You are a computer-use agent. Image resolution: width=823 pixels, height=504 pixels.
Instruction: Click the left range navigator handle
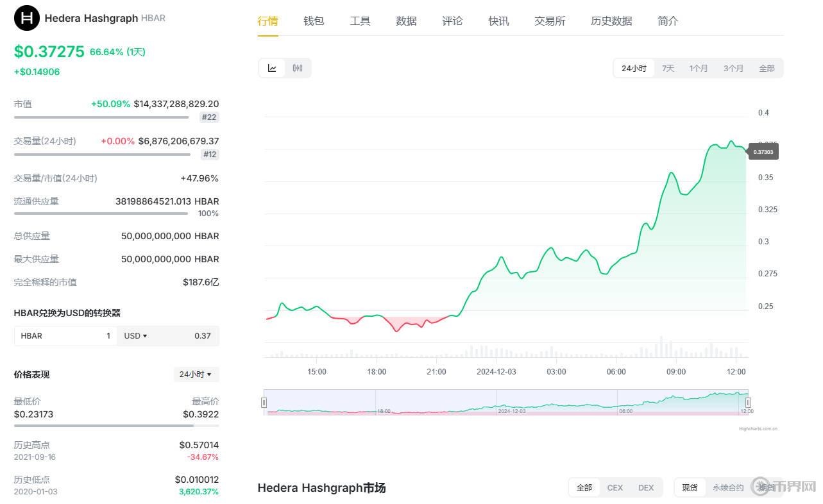[x=264, y=402]
